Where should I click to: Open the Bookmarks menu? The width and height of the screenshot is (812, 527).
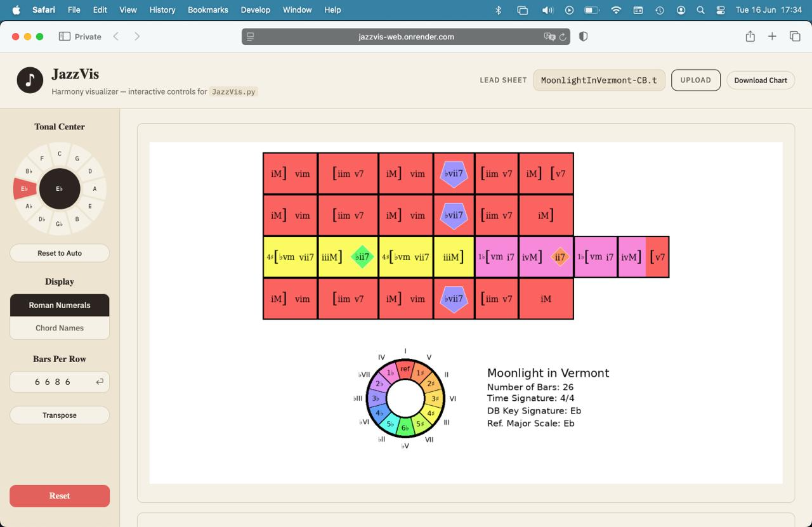(208, 10)
